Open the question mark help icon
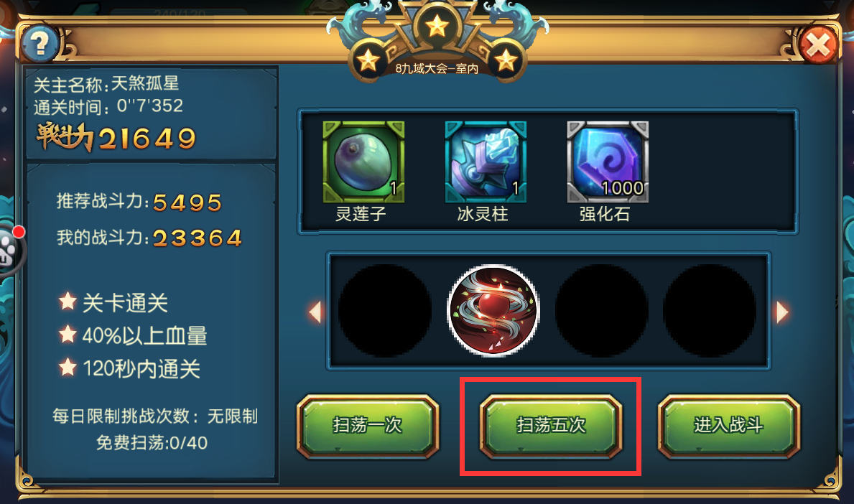The image size is (854, 504). (40, 43)
